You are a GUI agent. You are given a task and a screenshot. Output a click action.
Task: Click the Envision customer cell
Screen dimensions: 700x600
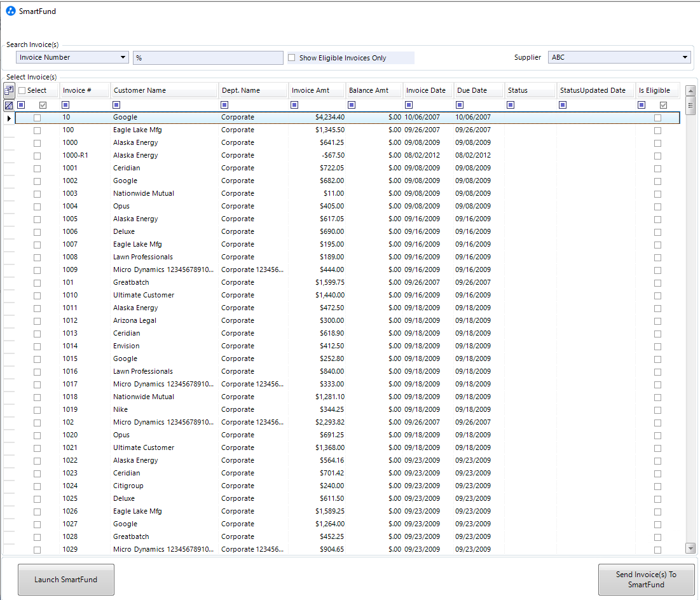point(164,346)
